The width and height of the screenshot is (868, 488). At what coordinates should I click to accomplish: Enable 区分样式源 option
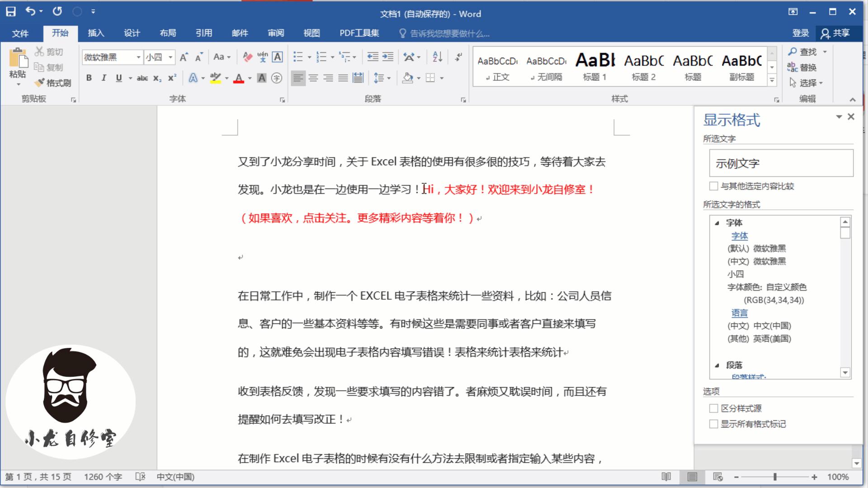point(714,408)
